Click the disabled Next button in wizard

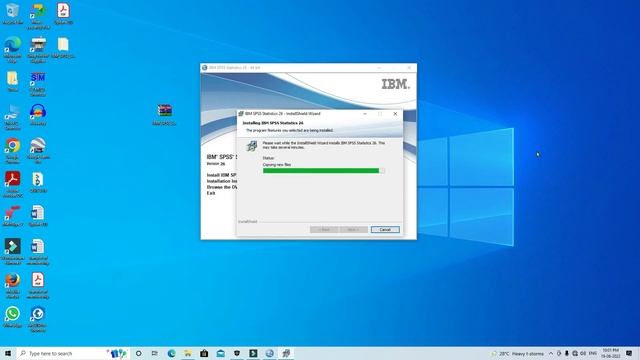pos(353,230)
